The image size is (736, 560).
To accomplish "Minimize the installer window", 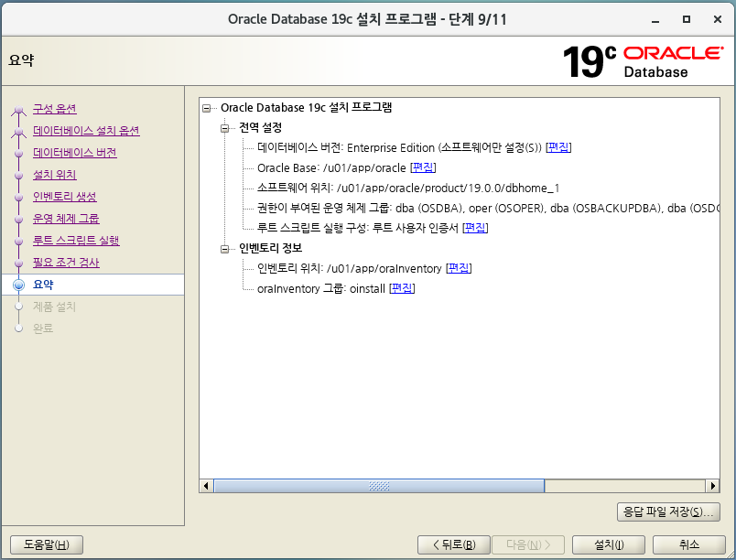I will 655,20.
